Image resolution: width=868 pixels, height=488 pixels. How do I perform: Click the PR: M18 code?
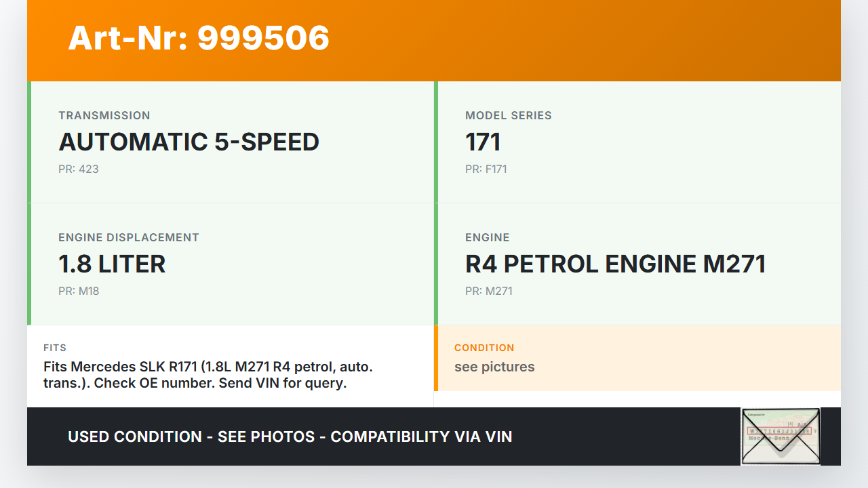[x=79, y=291]
